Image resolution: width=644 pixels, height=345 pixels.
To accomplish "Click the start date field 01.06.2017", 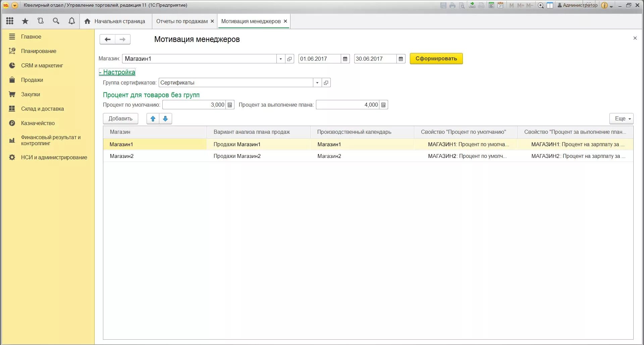I will (x=320, y=59).
